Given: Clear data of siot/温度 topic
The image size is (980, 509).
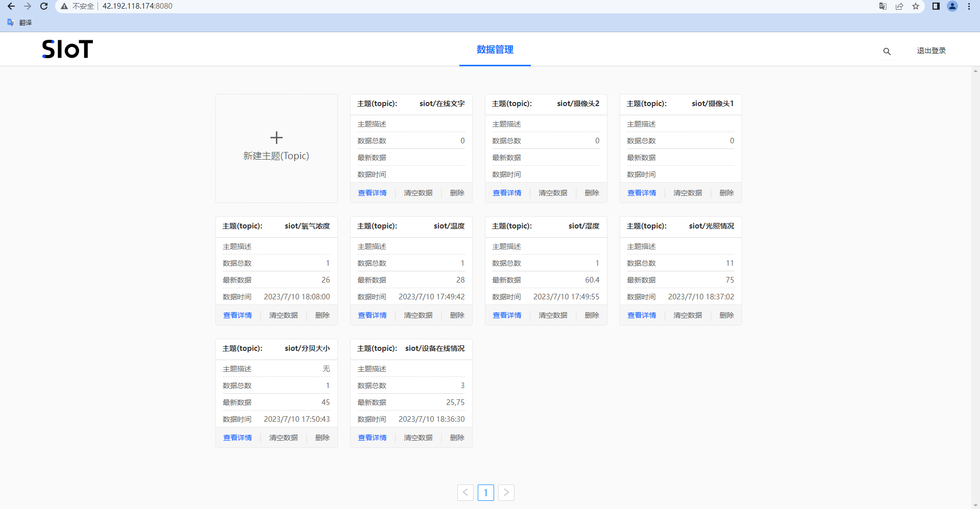Looking at the screenshot, I should 418,315.
